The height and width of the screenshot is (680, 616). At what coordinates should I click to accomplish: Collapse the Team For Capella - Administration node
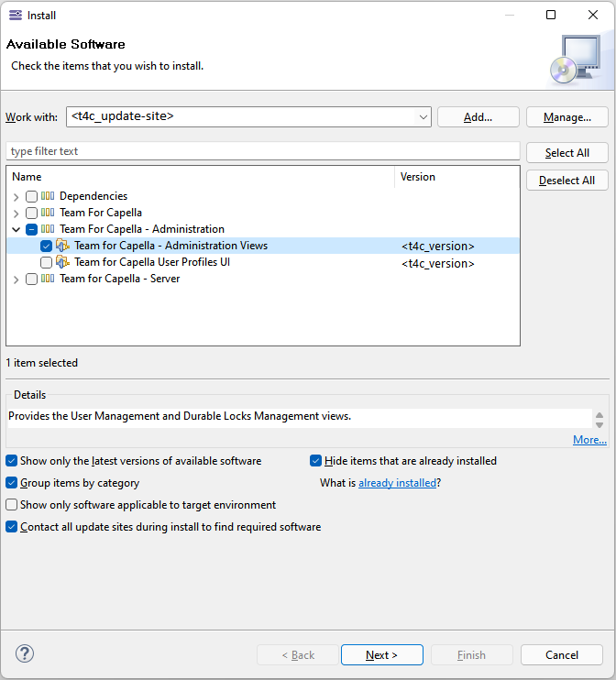coord(16,229)
